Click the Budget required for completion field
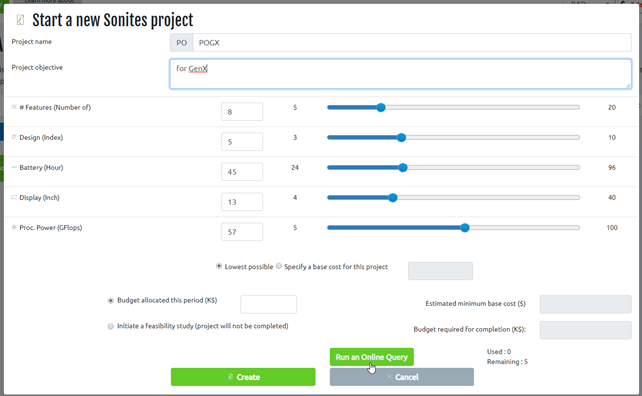This screenshot has height=396, width=642. click(585, 330)
